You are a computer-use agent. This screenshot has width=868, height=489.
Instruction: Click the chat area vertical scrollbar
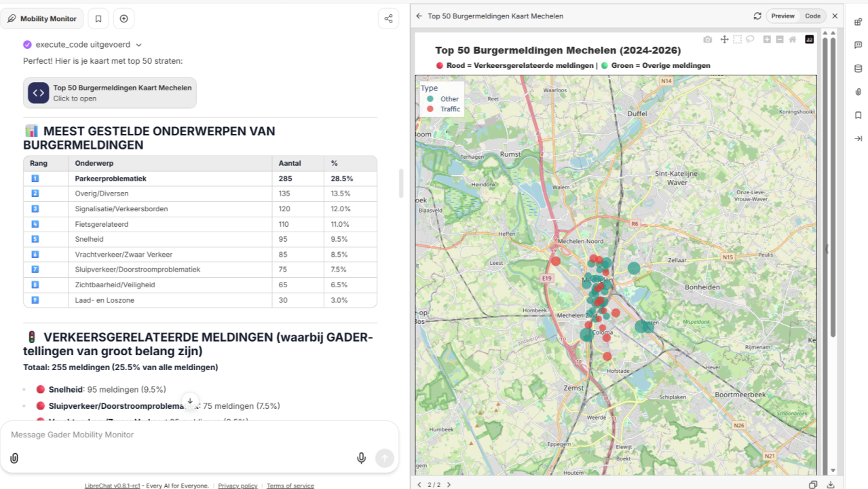401,183
